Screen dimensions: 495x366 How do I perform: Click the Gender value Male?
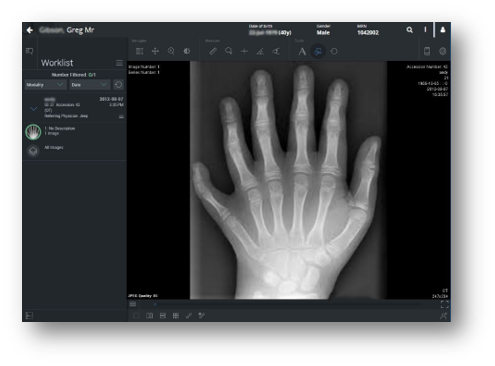(x=323, y=33)
